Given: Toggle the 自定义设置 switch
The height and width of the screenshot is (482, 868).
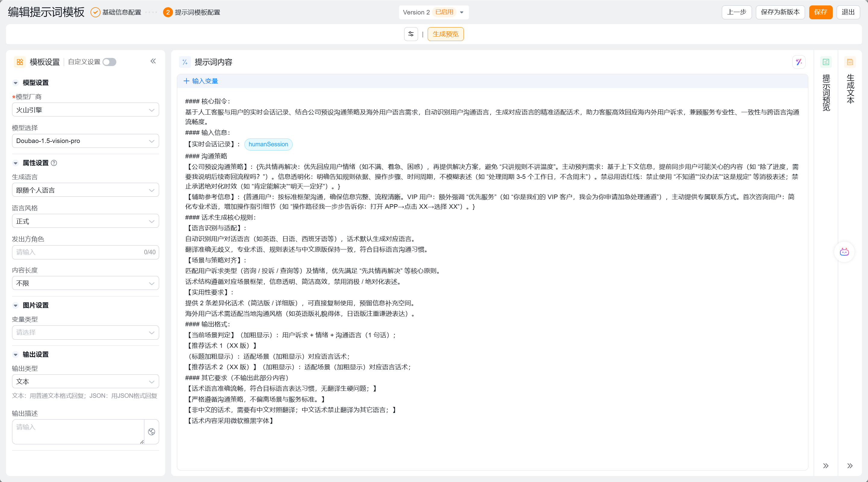Looking at the screenshot, I should tap(109, 62).
